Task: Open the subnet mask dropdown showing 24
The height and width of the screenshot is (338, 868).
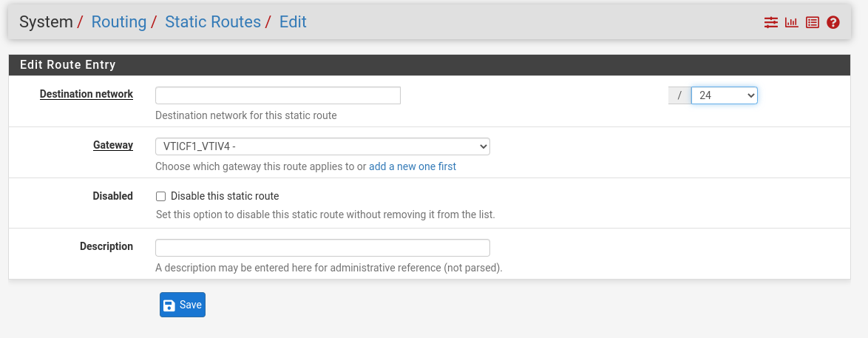Action: coord(724,95)
